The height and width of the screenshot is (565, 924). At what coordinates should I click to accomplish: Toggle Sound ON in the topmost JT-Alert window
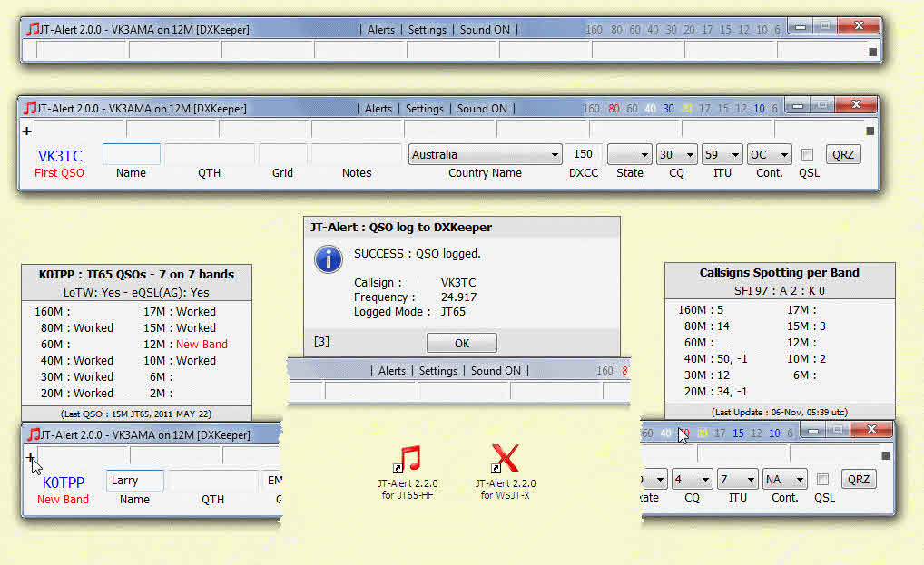[x=485, y=29]
